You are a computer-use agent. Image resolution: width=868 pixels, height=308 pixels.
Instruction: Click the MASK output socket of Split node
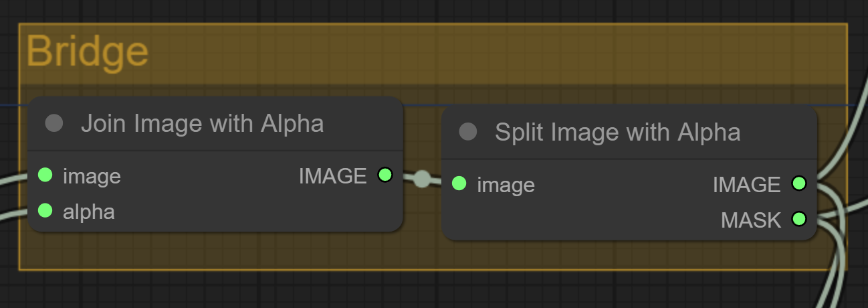coord(798,219)
